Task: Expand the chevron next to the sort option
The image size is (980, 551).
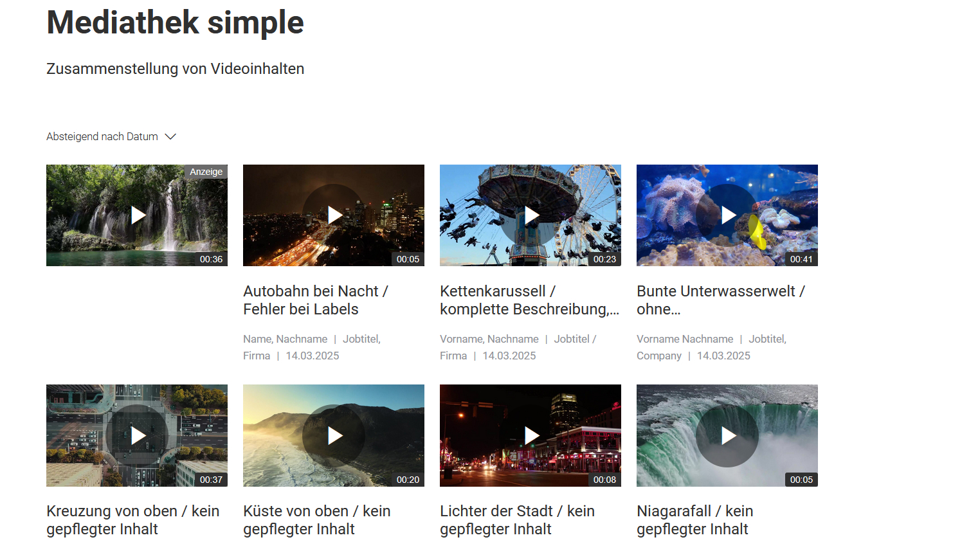Action: coord(170,136)
